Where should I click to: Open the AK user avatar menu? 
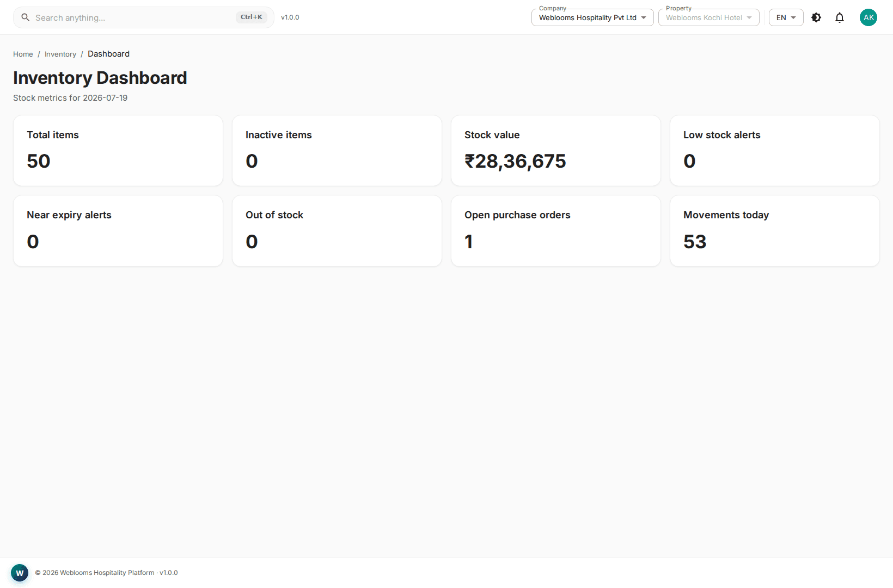pos(868,17)
